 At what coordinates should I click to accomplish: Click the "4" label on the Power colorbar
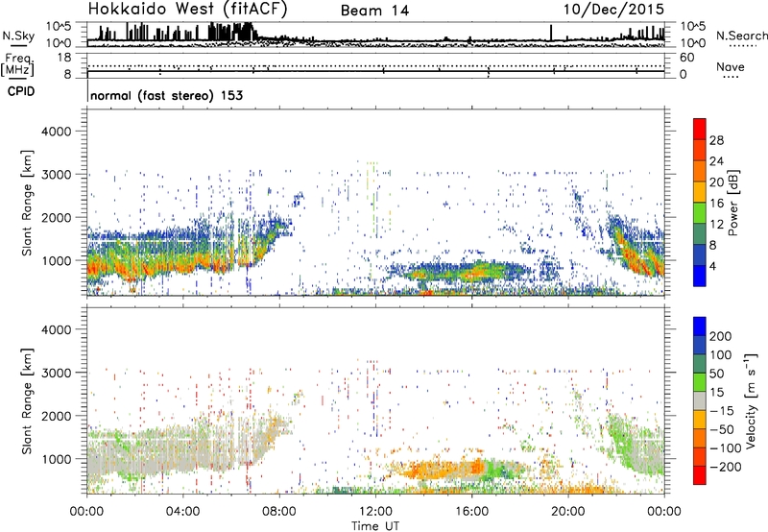(712, 266)
